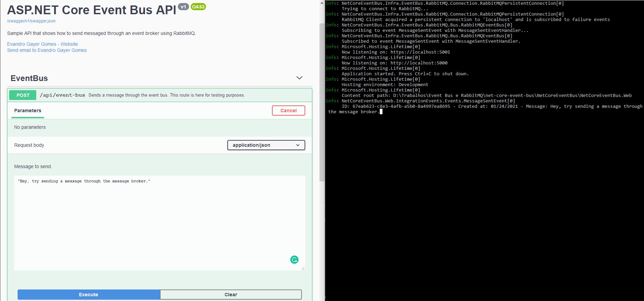The height and width of the screenshot is (301, 644).
Task: Click the Grammarly icon in message textarea
Action: [294, 260]
